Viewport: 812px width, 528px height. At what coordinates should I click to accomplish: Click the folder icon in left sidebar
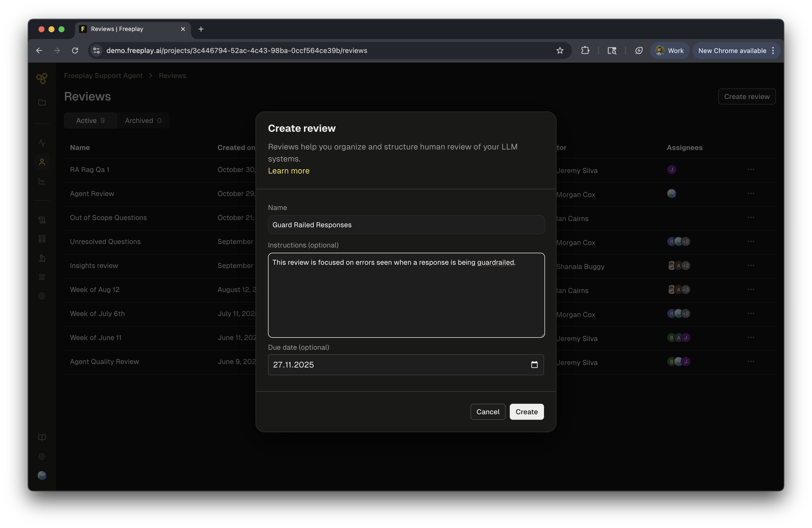point(41,102)
